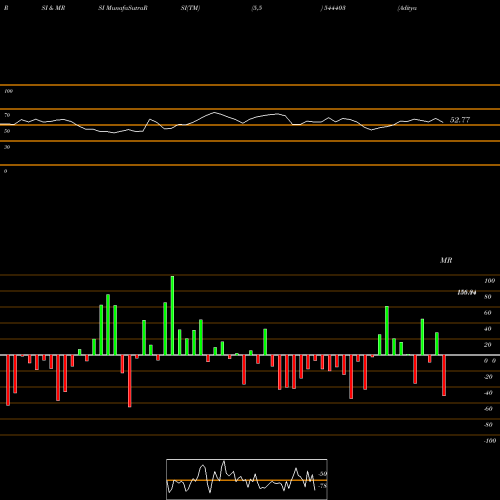Click the tallest green bar in MR histogram
The width and height of the screenshot is (500, 500).
[172, 315]
